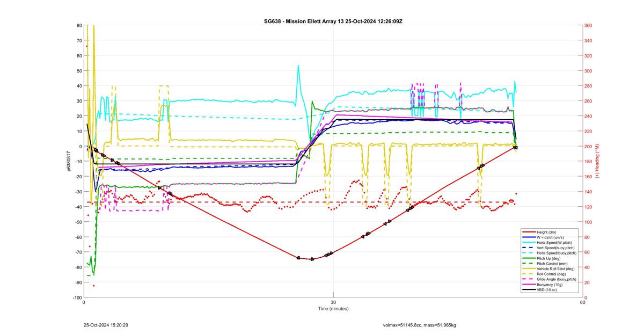Viewport: 644px width, 334px height.
Task: Click the right axis tick label '20'
Action: (587, 282)
